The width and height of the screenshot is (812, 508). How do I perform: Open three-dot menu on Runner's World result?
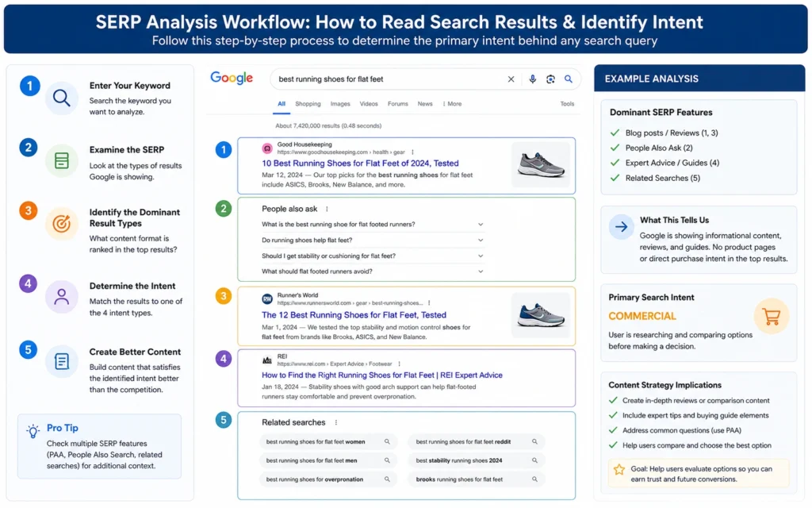[429, 303]
